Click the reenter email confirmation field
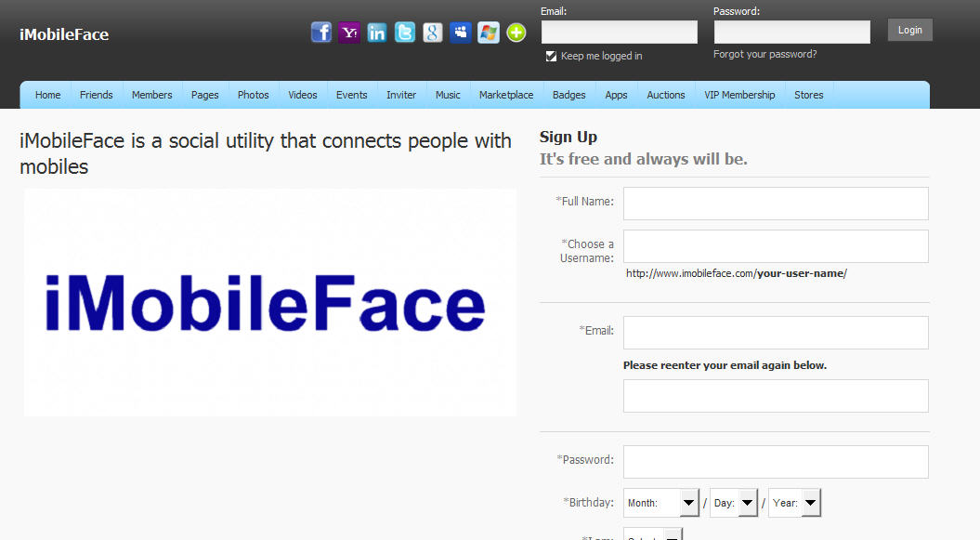This screenshot has width=980, height=540. pyautogui.click(x=776, y=396)
